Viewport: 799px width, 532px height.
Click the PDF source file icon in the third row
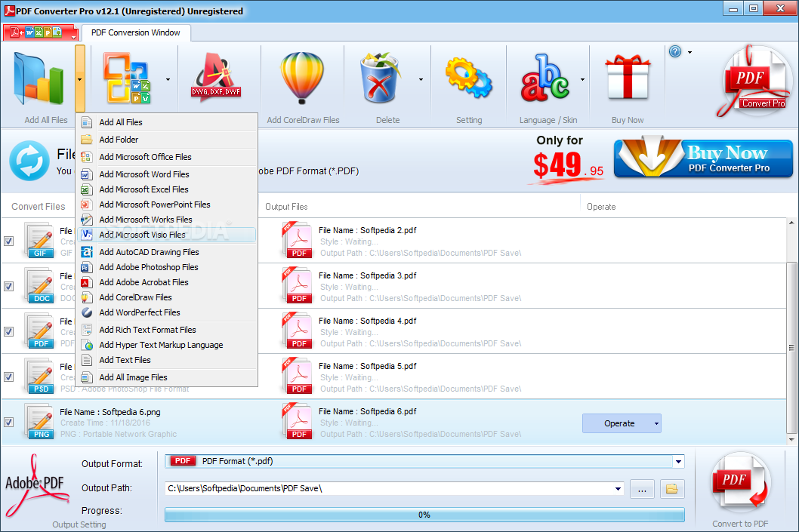tap(40, 331)
